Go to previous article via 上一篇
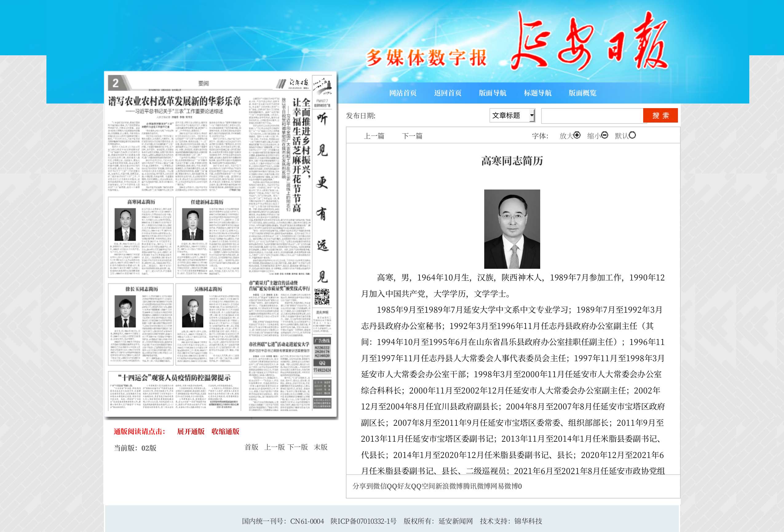Viewport: 784px width, 532px height. click(374, 136)
